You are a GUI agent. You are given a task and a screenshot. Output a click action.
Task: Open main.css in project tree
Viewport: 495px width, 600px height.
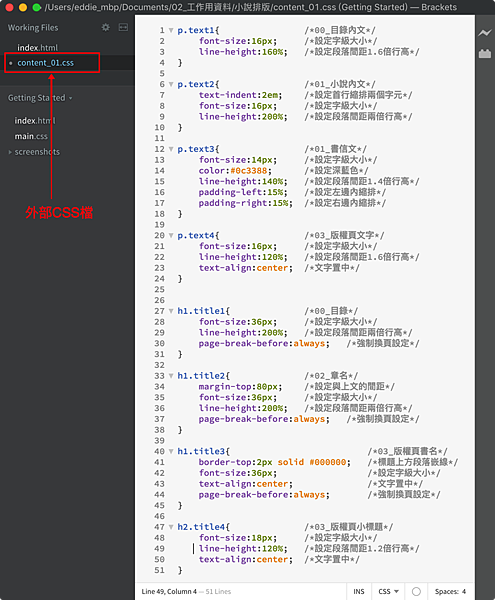click(31, 136)
